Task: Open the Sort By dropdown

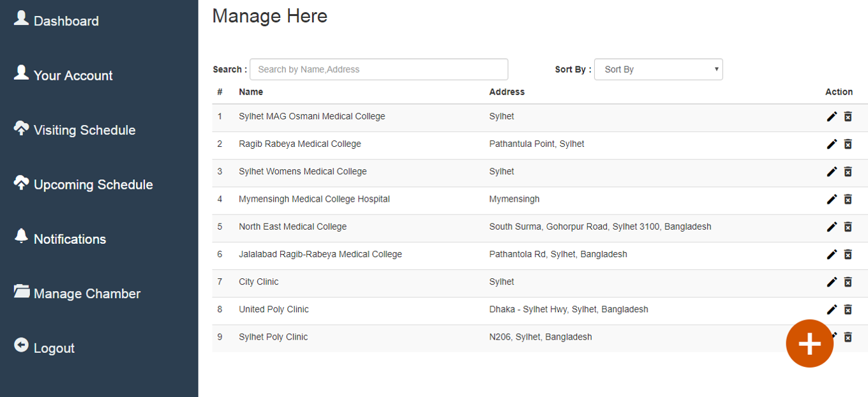Action: click(658, 70)
